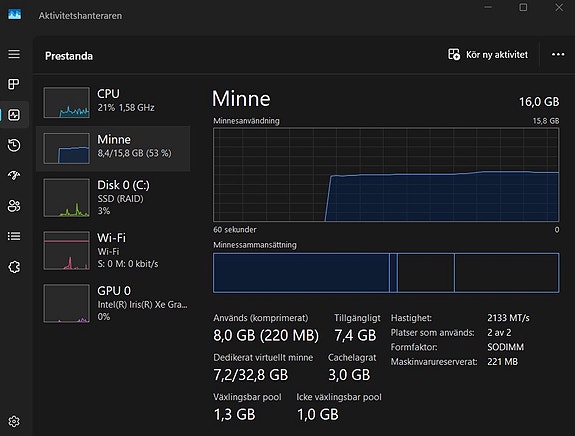Open the Users icon in sidebar
The width and height of the screenshot is (575, 436).
(x=14, y=206)
